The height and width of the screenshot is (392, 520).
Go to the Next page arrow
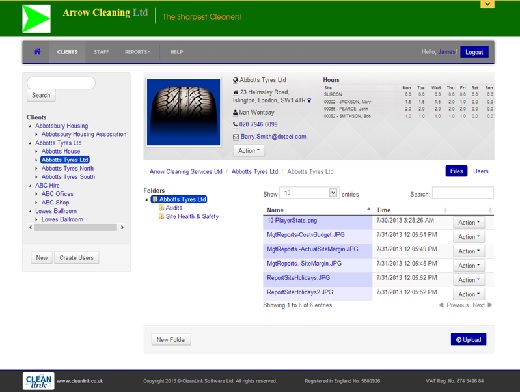489,305
